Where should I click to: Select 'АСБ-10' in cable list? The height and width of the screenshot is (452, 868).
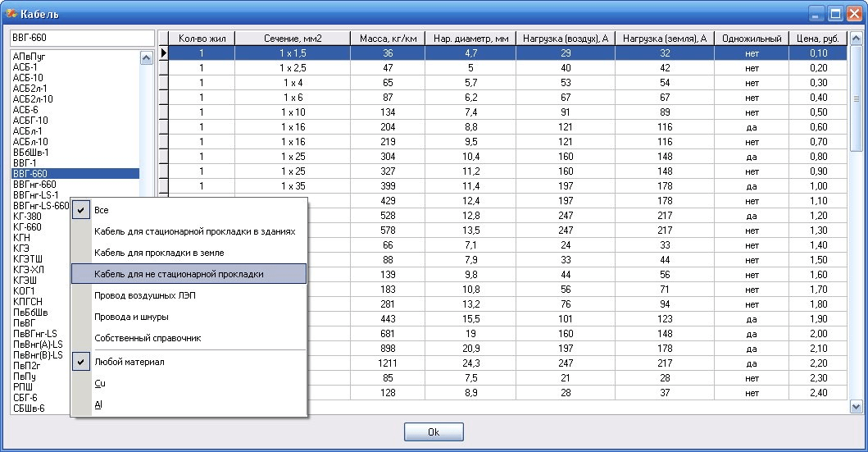[27, 78]
